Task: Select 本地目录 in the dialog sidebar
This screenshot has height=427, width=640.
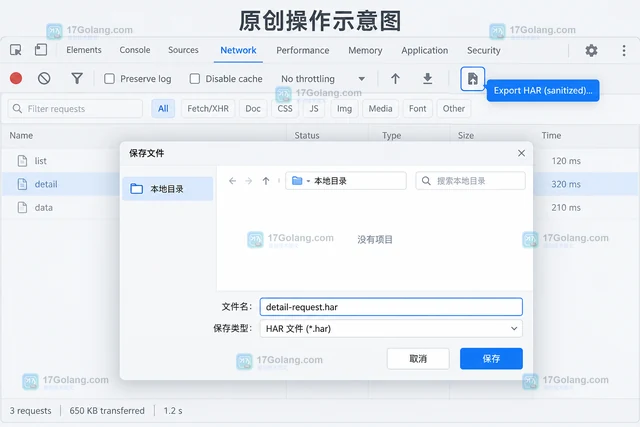Action: [x=167, y=189]
